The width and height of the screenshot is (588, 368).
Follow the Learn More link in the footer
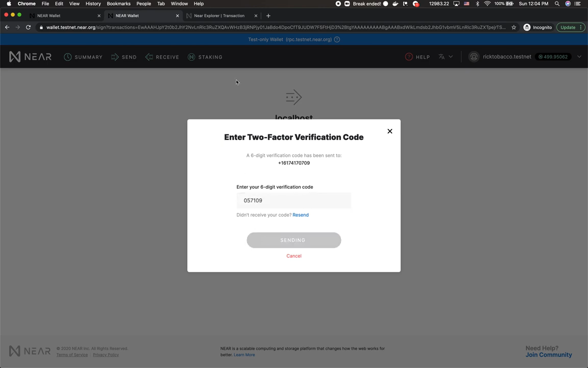[244, 355]
